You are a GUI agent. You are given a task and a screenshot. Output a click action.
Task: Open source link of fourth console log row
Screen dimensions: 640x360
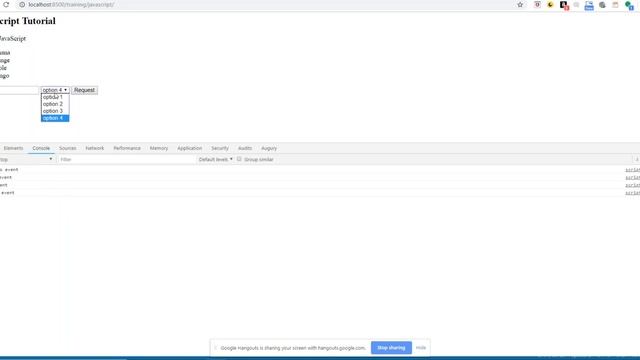point(633,193)
